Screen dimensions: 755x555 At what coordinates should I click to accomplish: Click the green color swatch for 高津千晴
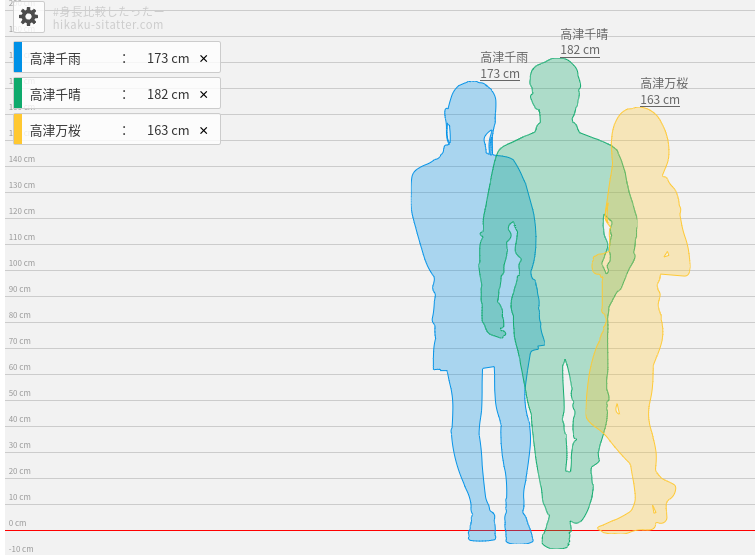point(18,94)
